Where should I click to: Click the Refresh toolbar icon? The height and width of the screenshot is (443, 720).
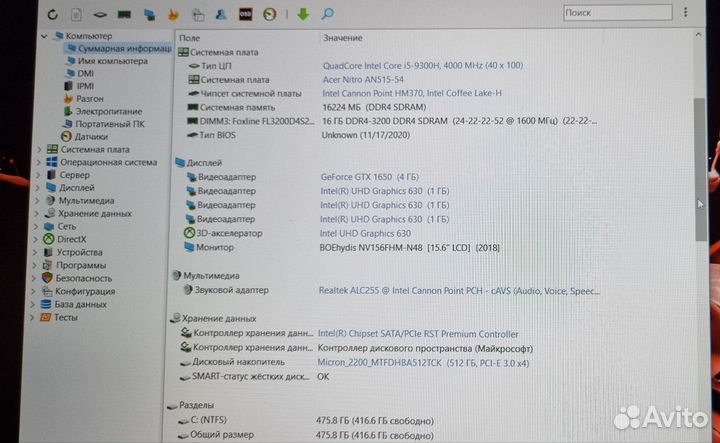click(x=53, y=15)
